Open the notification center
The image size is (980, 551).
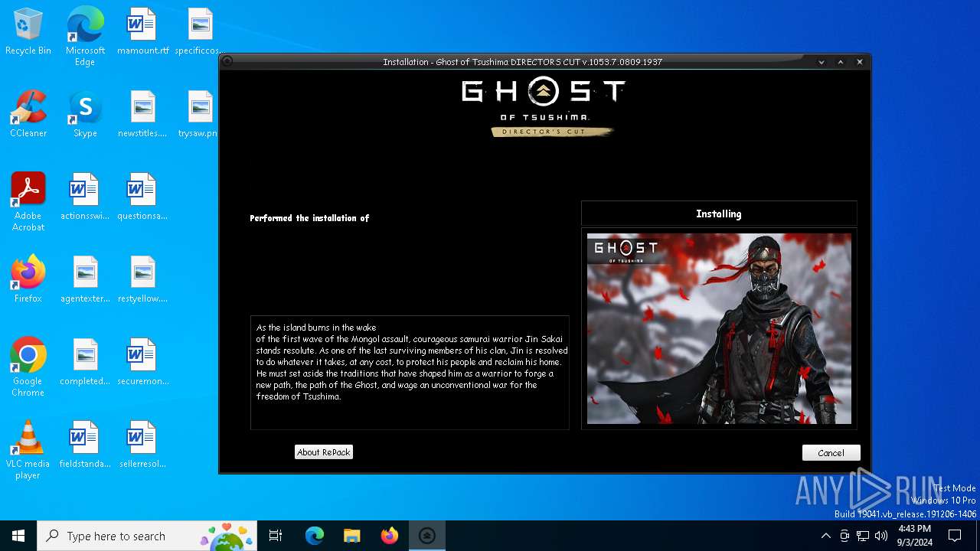(955, 536)
